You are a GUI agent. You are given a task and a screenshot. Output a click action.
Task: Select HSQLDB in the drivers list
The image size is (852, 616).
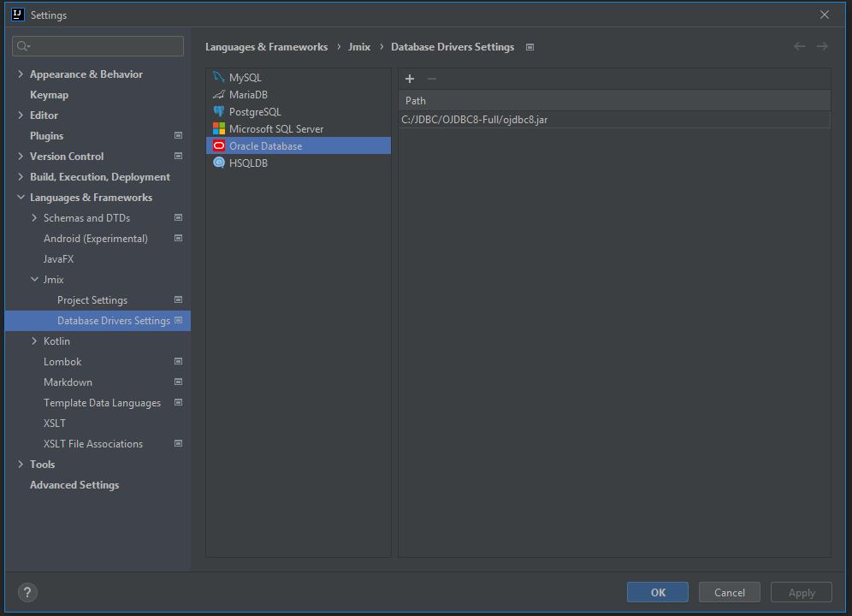299,163
